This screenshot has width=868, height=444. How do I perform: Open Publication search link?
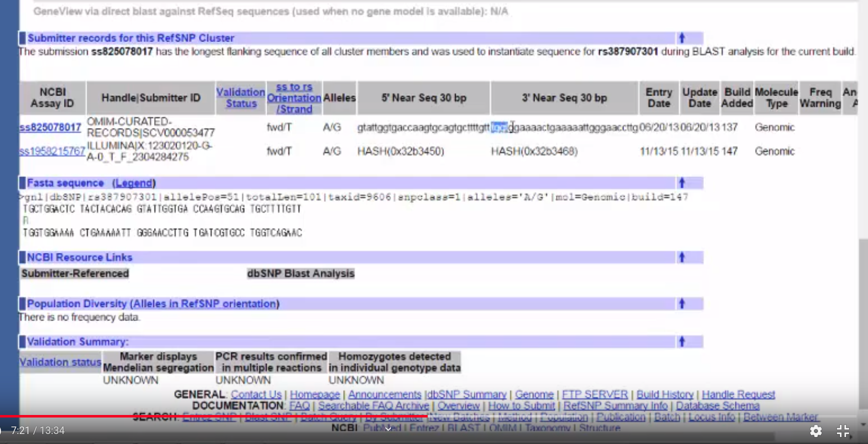point(621,417)
